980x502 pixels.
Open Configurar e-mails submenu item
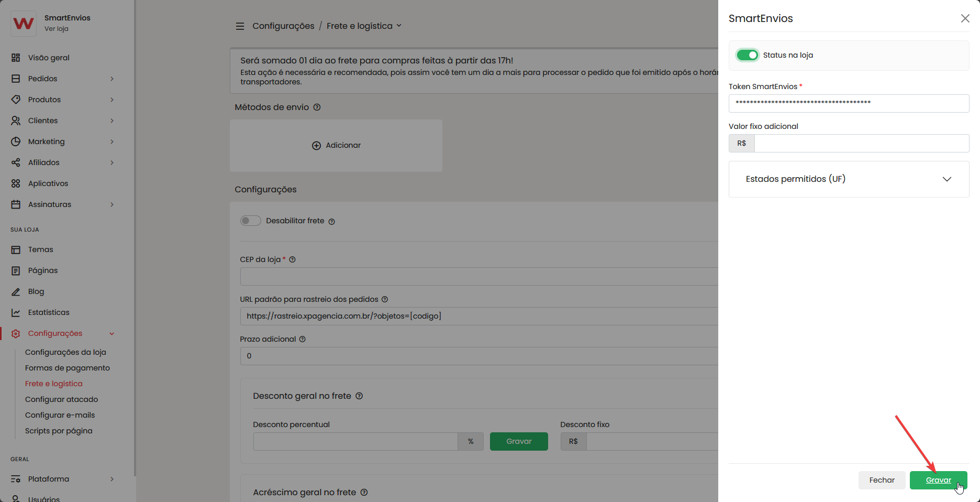60,415
